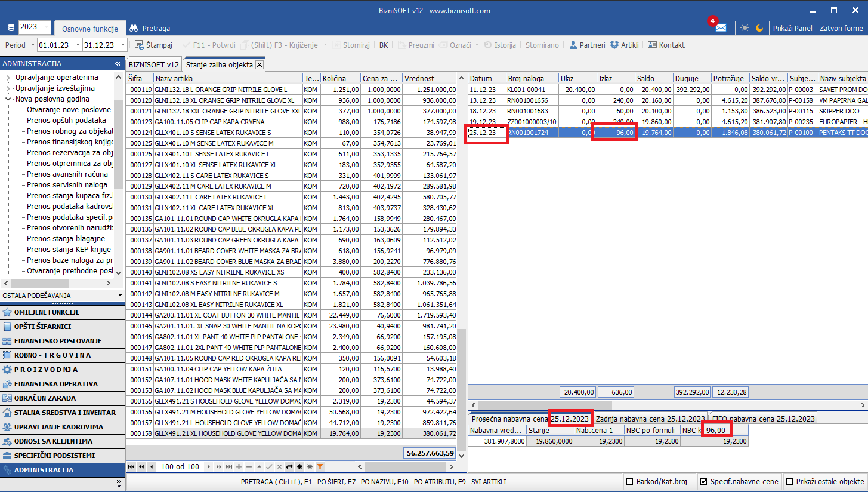Check the Prikaži ostale objekte checkbox
Image resolution: width=868 pixels, height=492 pixels.
point(790,482)
